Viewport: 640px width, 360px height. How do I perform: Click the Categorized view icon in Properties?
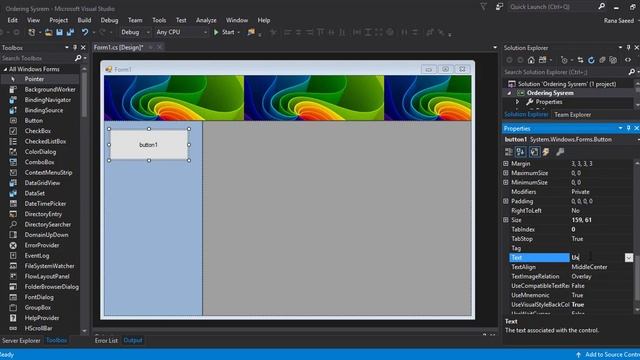coord(509,152)
